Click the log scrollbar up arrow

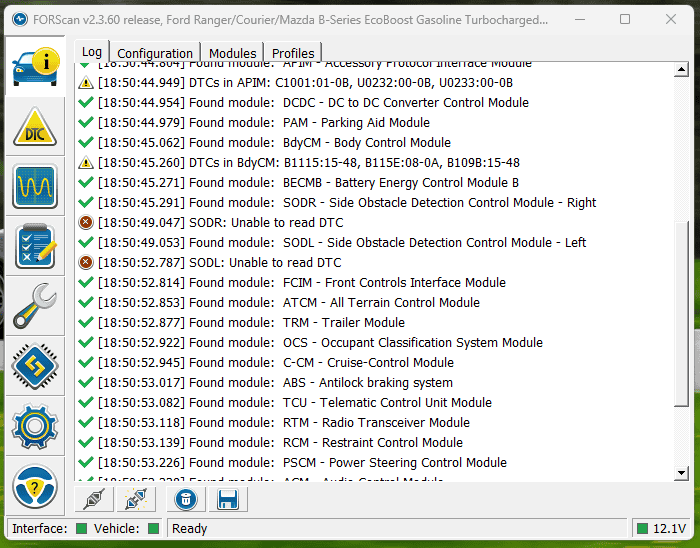coord(681,70)
